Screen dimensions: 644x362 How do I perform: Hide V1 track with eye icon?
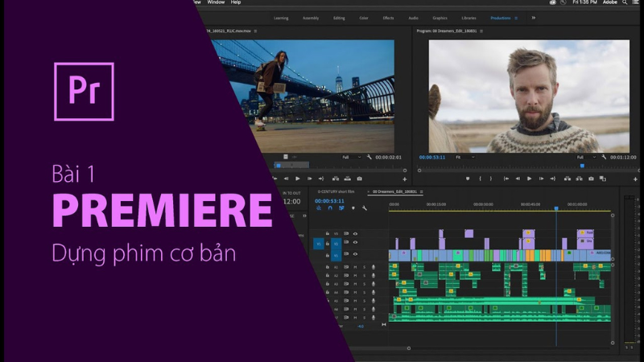(355, 254)
